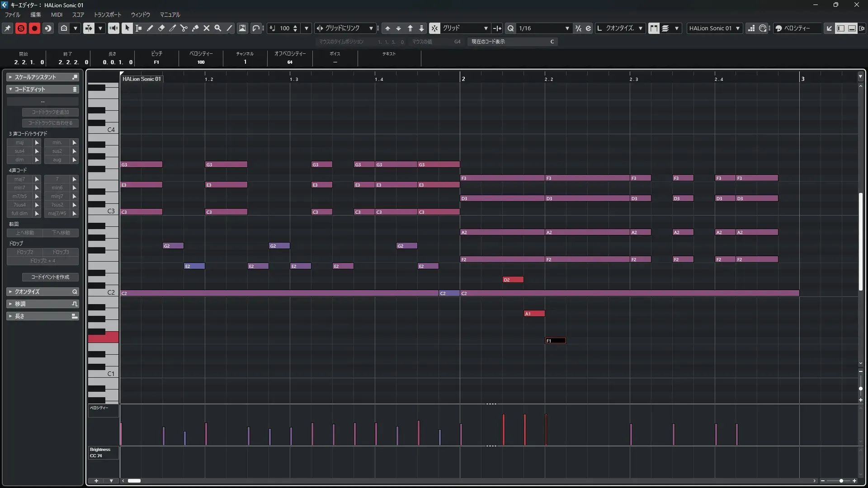Select the Erase tool
Image resolution: width=868 pixels, height=488 pixels.
(161, 28)
